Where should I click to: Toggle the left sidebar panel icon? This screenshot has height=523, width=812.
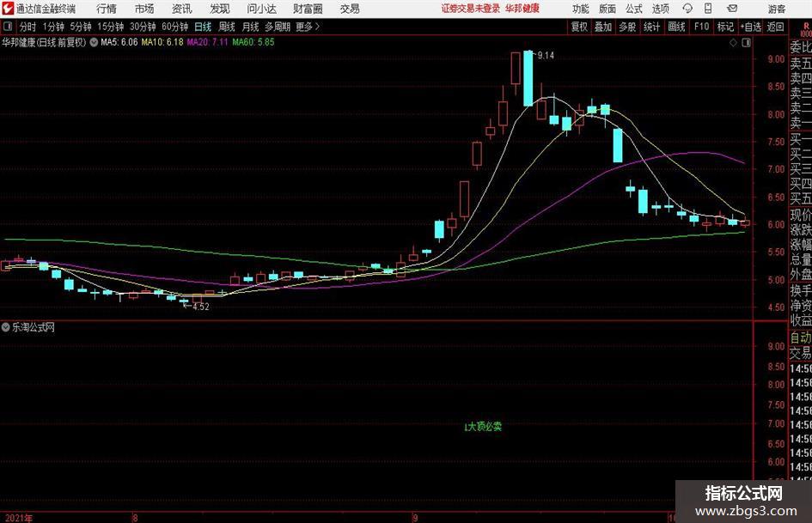(x=7, y=27)
